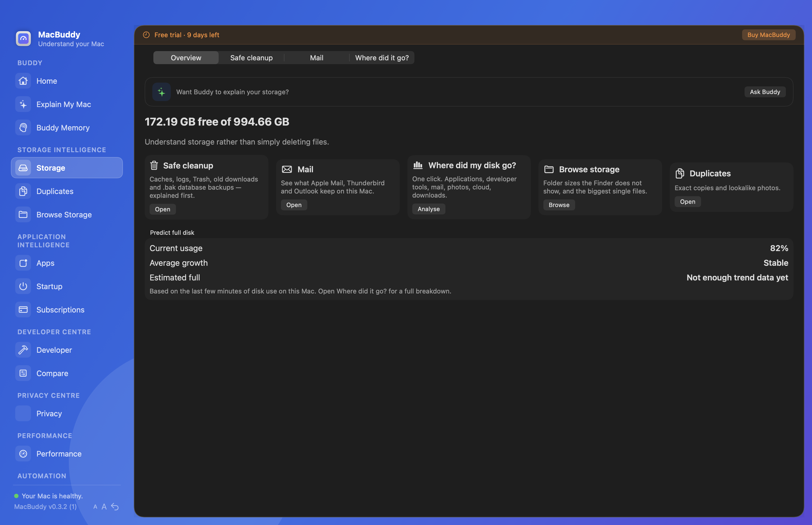Click the Performance gauge icon
Screen dimensions: 812x525
click(x=23, y=454)
